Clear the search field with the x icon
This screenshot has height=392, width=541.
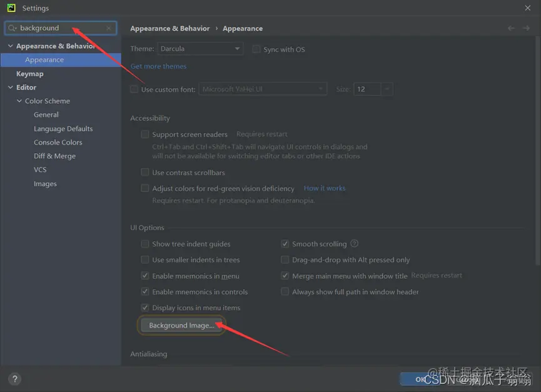pyautogui.click(x=109, y=28)
